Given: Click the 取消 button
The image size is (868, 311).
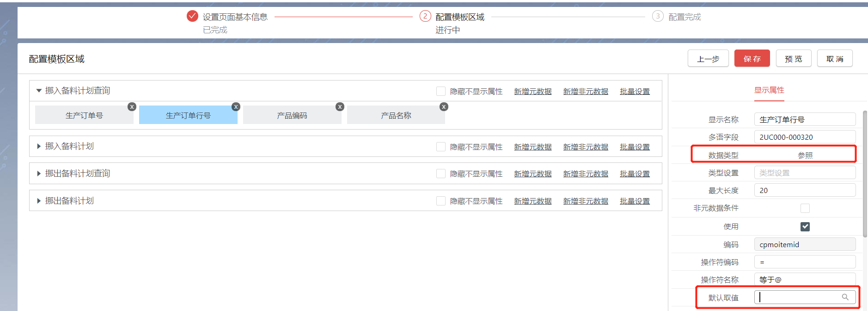Looking at the screenshot, I should (x=835, y=59).
